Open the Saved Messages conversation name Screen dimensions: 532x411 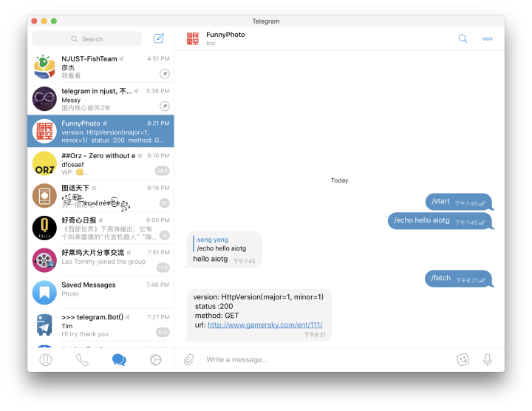pyautogui.click(x=89, y=285)
